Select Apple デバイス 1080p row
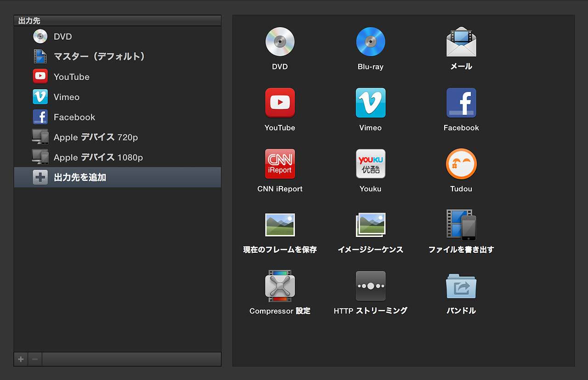Viewport: 588px width, 380px height. pos(118,157)
